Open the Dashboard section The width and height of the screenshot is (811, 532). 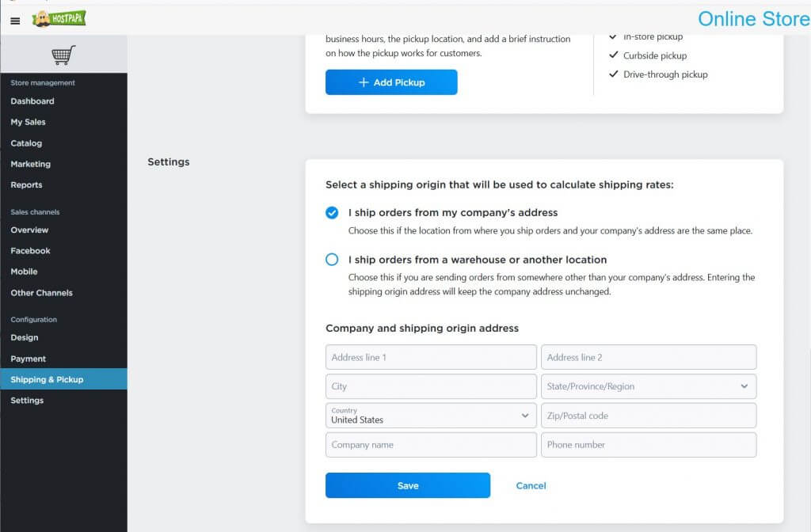[32, 101]
